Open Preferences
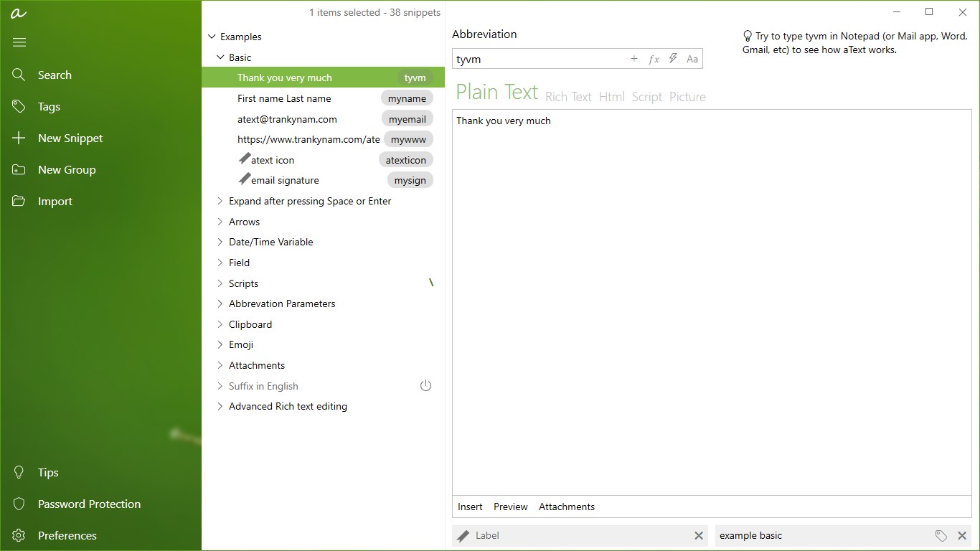This screenshot has height=551, width=980. [67, 535]
